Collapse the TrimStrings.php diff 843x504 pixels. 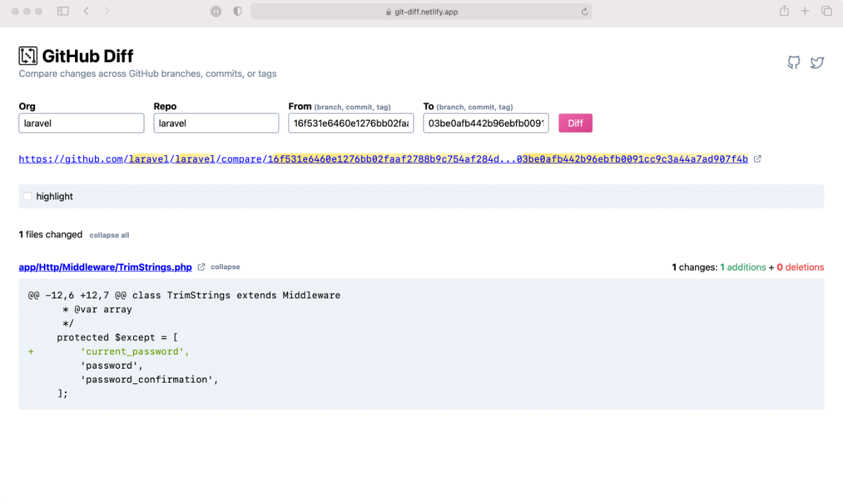click(225, 267)
